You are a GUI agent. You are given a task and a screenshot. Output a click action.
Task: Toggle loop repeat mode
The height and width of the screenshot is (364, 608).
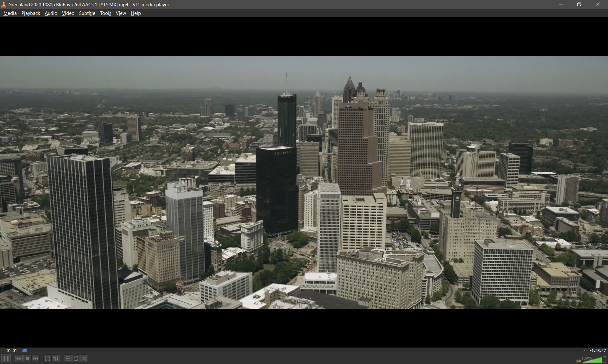pos(76,359)
